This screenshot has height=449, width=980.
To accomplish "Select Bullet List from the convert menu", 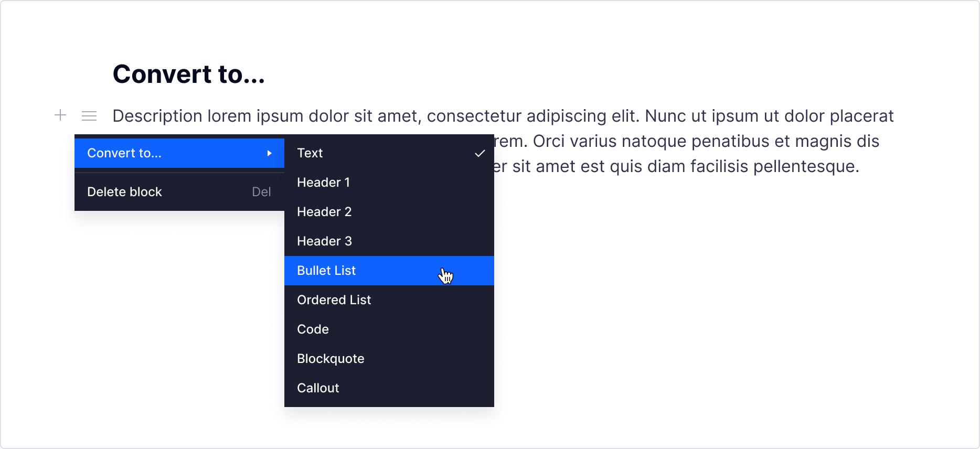I will tap(326, 271).
